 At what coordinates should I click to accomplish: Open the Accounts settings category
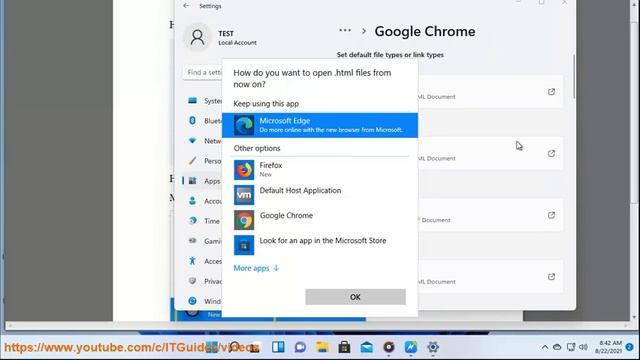(x=204, y=201)
